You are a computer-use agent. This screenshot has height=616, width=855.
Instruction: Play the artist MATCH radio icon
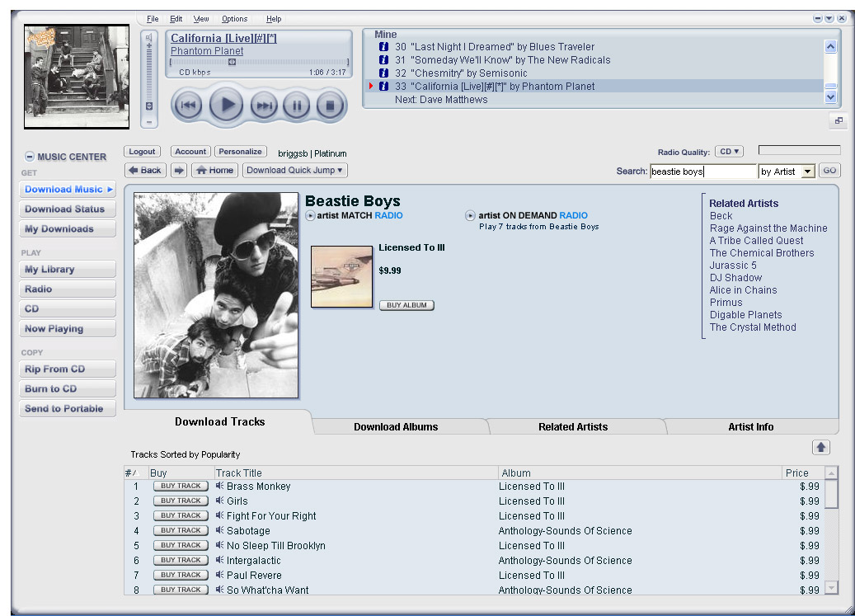310,216
